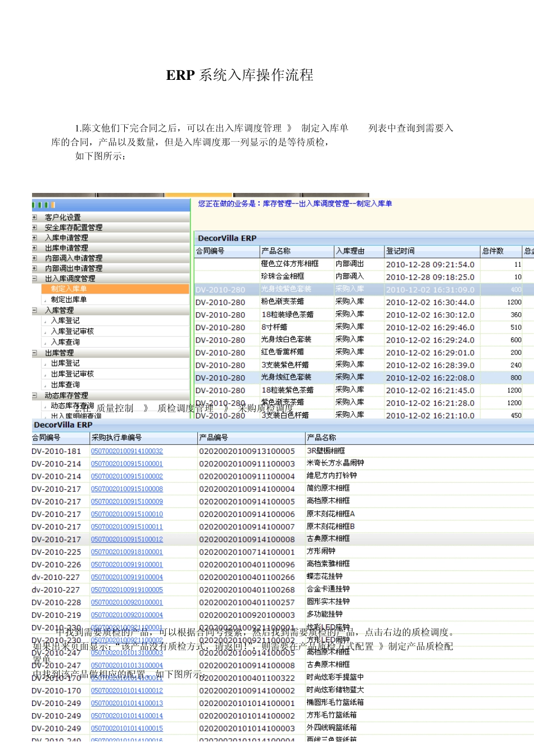
Task: Expand the 内部调入申请管理 node
Action: (34, 258)
